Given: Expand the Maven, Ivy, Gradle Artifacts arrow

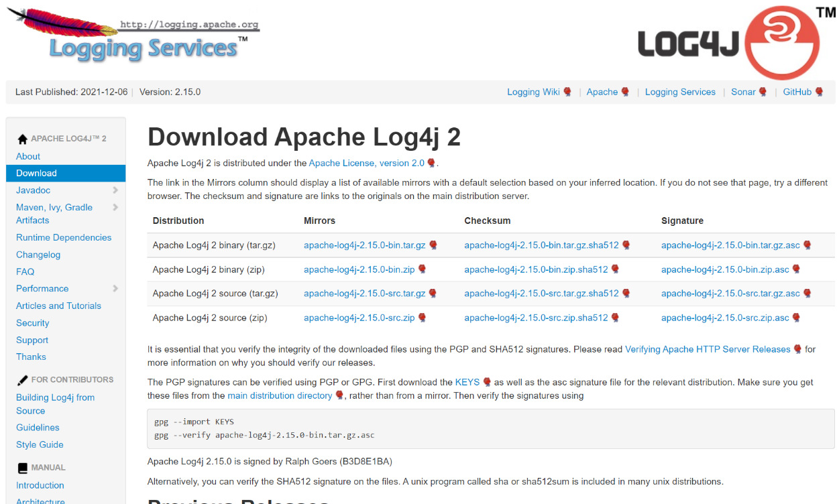Looking at the screenshot, I should click(115, 208).
